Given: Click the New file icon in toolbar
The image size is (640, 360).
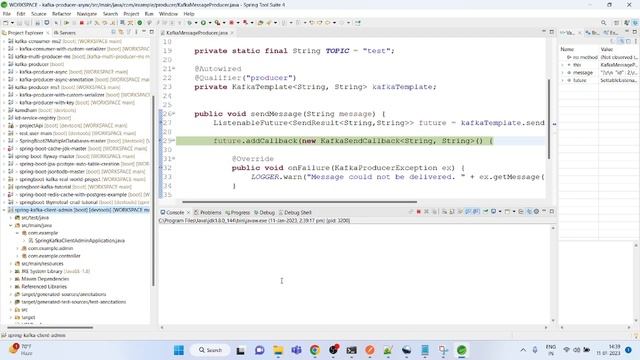Looking at the screenshot, I should [6, 23].
